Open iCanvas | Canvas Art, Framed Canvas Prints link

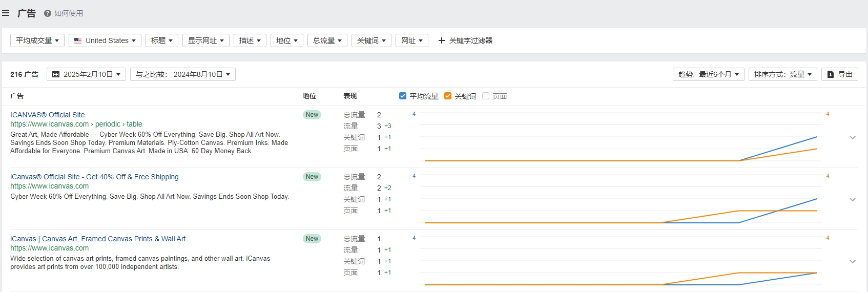tap(98, 239)
